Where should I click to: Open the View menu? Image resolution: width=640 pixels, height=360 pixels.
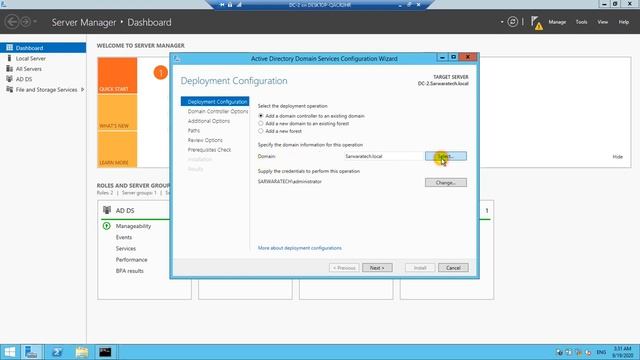(602, 22)
